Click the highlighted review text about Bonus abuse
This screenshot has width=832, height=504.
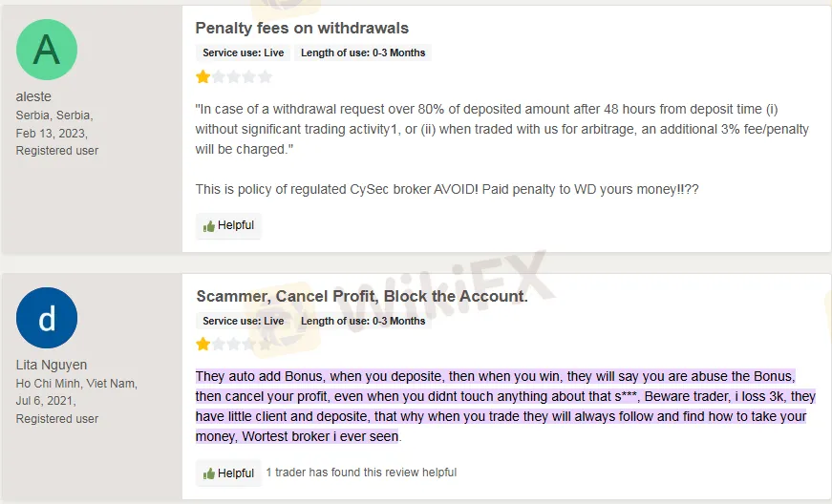tap(497, 406)
